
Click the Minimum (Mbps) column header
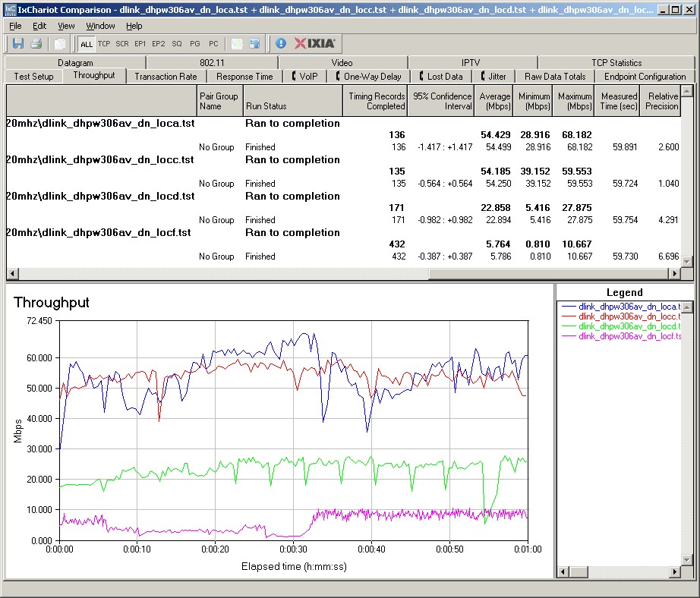[533, 101]
